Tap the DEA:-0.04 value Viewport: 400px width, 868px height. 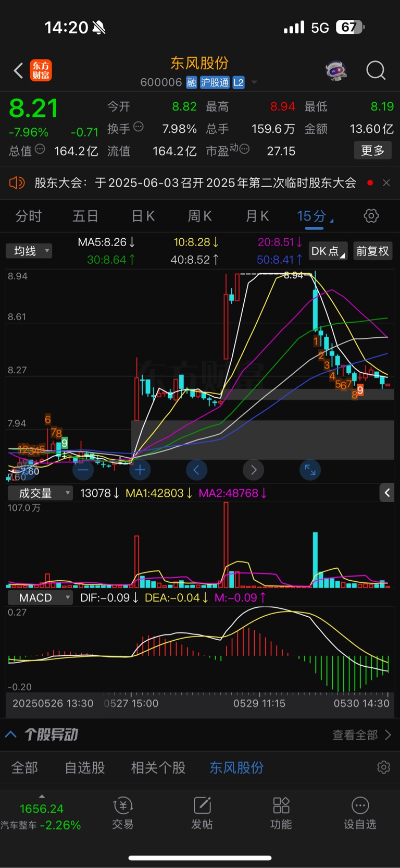point(177,597)
